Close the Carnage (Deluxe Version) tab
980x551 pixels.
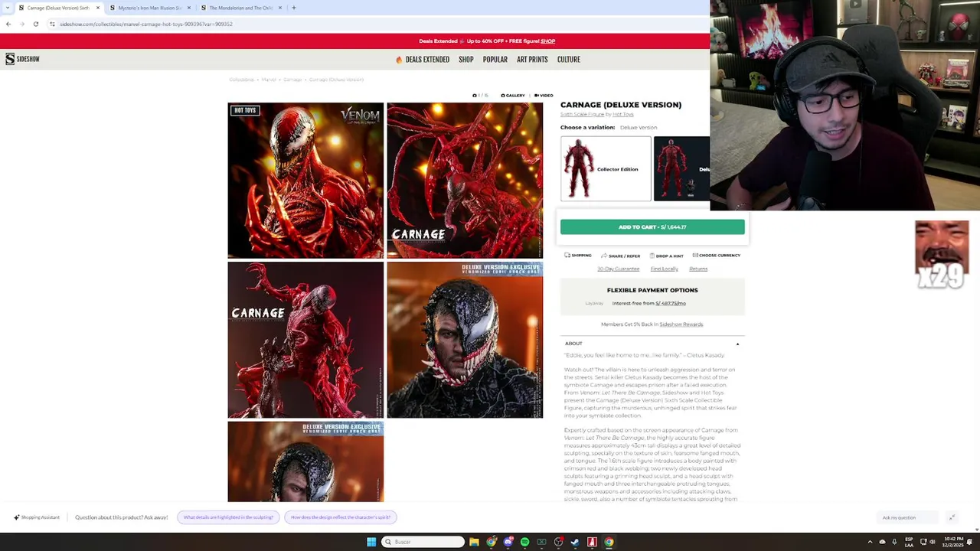(98, 8)
